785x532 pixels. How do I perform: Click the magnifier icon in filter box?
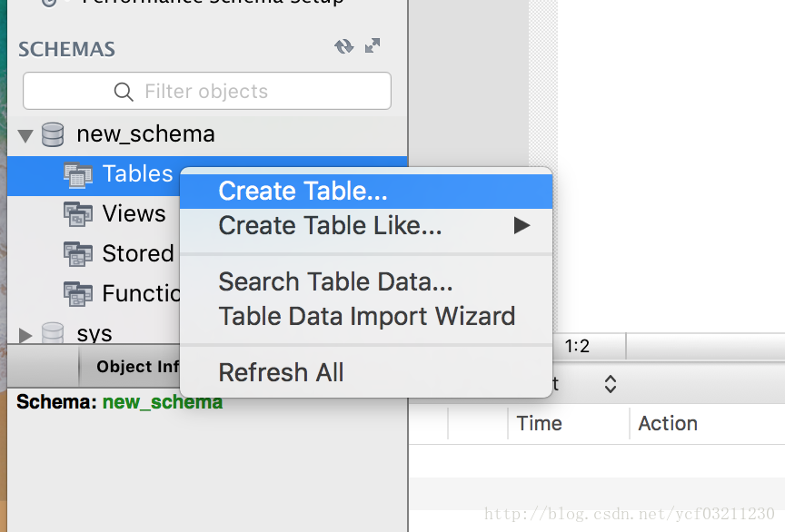tap(124, 92)
